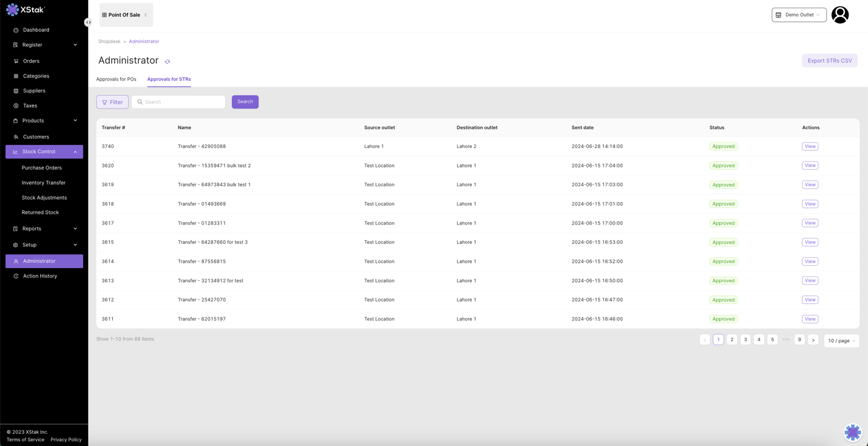Image resolution: width=868 pixels, height=446 pixels.
Task: Click inside the Search input field
Action: (x=182, y=102)
